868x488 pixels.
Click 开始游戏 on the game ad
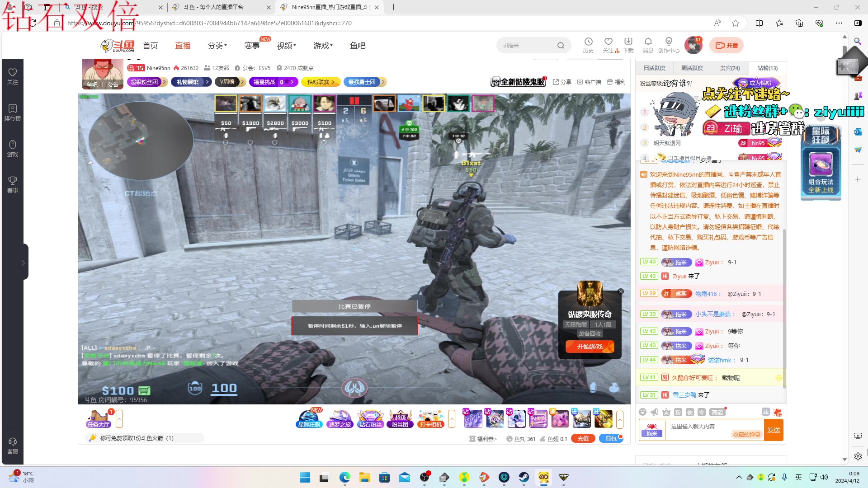[x=590, y=347]
